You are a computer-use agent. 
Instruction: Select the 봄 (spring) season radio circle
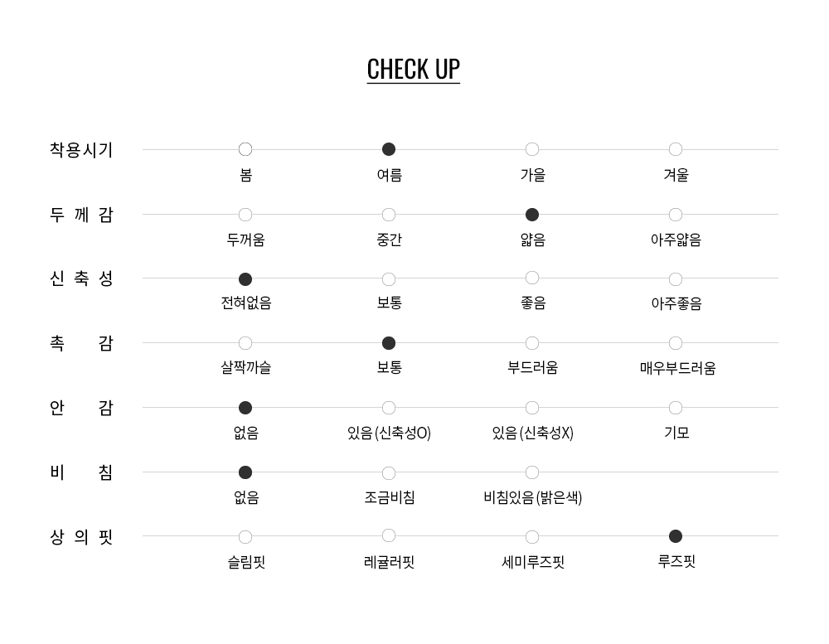click(245, 149)
